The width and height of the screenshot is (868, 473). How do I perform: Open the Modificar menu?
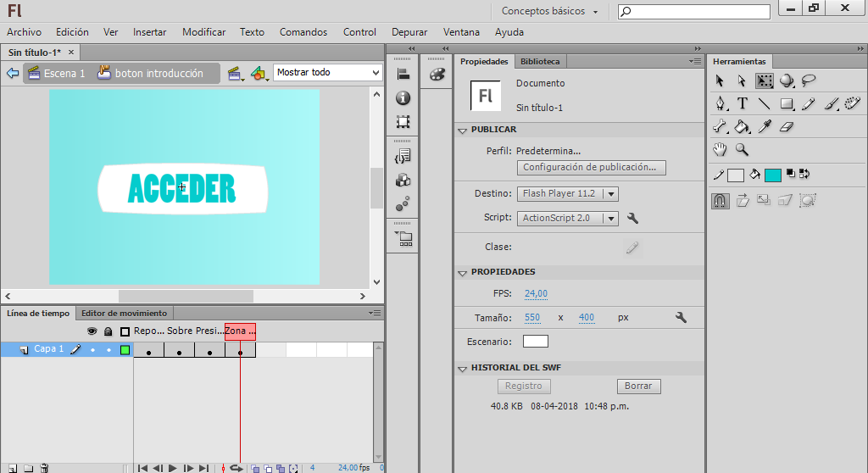tap(203, 32)
